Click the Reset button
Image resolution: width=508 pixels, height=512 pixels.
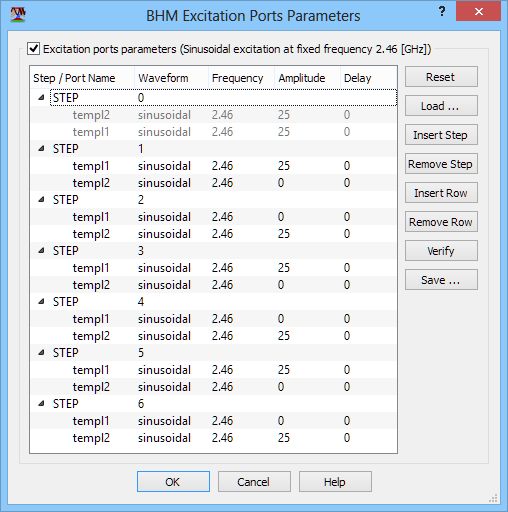point(441,77)
